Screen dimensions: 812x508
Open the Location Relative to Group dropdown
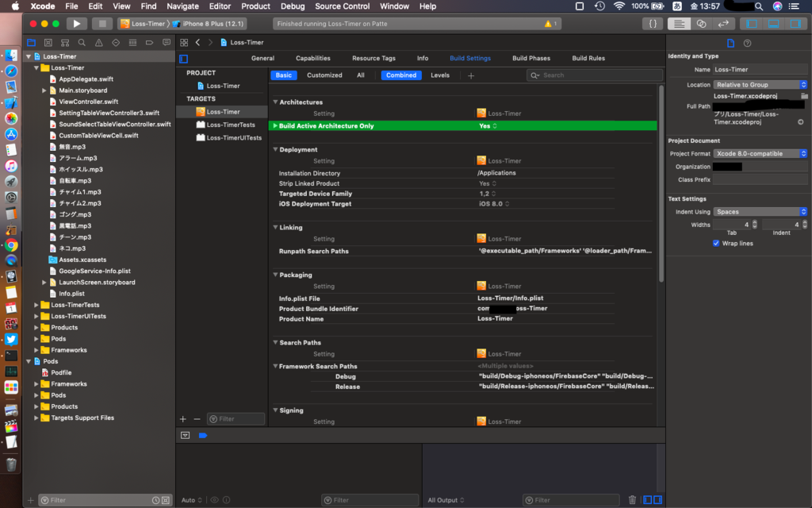[x=760, y=84]
